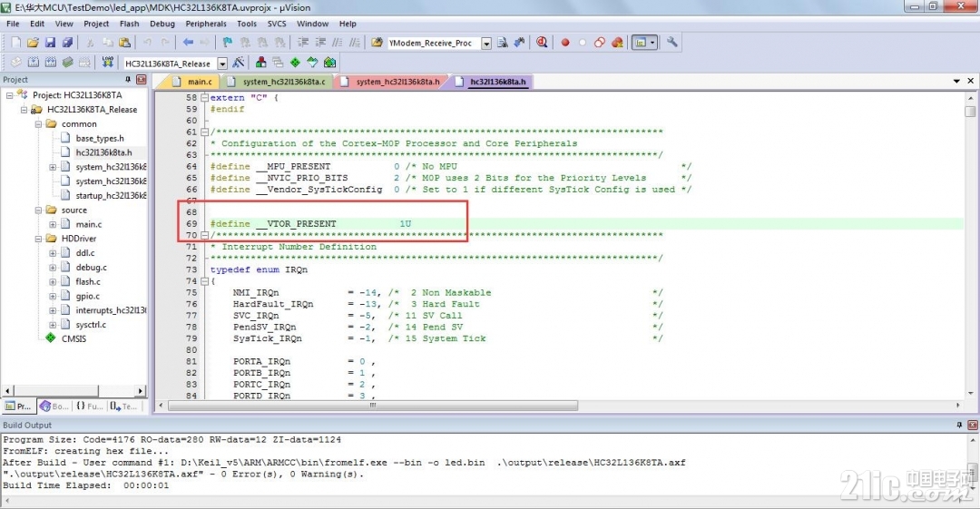
Task: Select base_types.h in the project tree
Action: [100, 138]
